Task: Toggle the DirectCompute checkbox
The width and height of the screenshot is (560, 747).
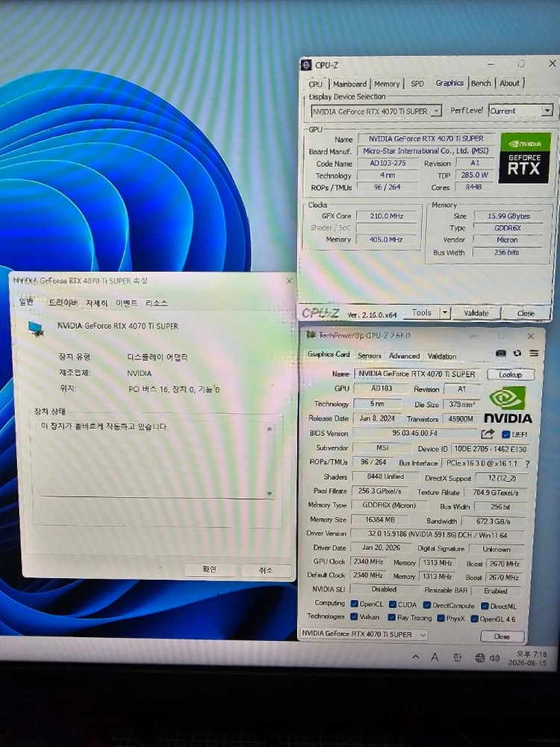Action: pyautogui.click(x=427, y=605)
